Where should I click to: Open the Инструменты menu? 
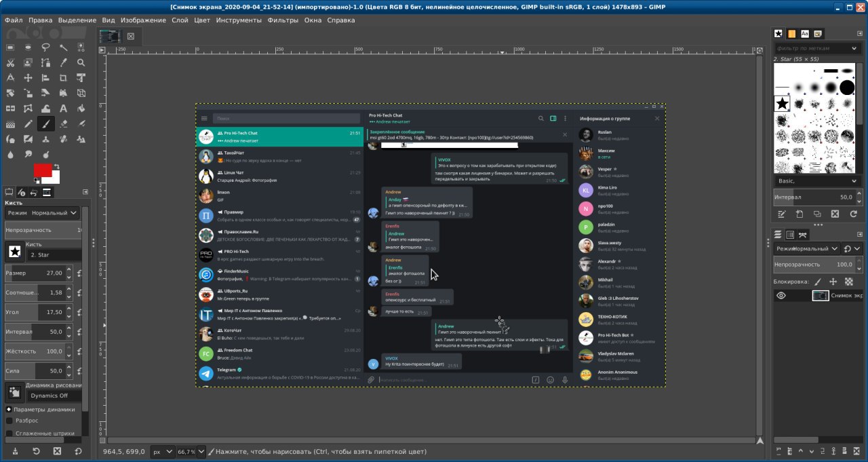[239, 20]
